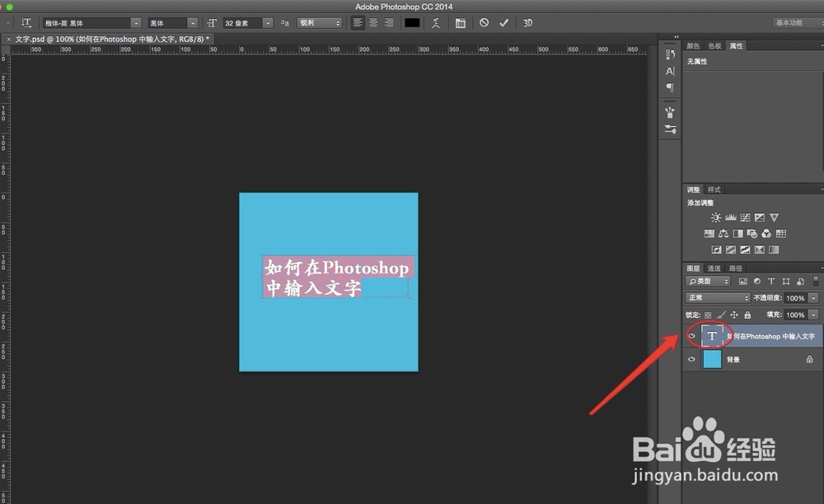Add a Channel Mixer adjustment
Image resolution: width=824 pixels, height=504 pixels.
(x=766, y=234)
